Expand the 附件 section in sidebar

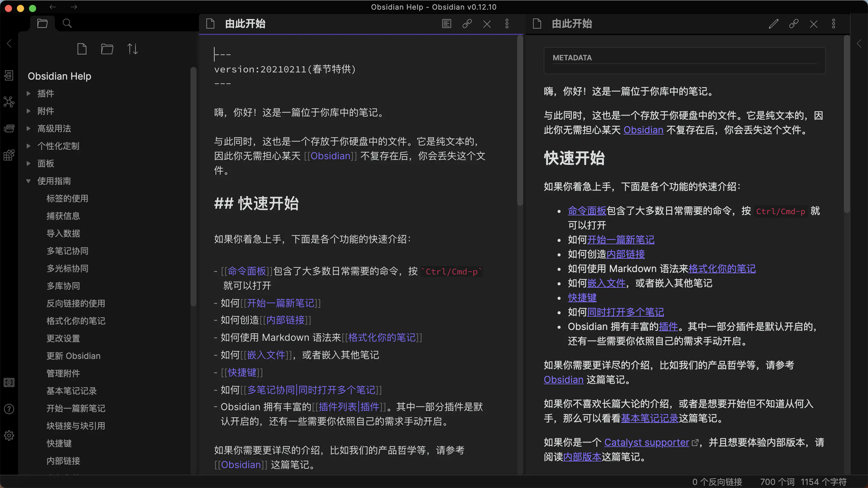coord(28,111)
